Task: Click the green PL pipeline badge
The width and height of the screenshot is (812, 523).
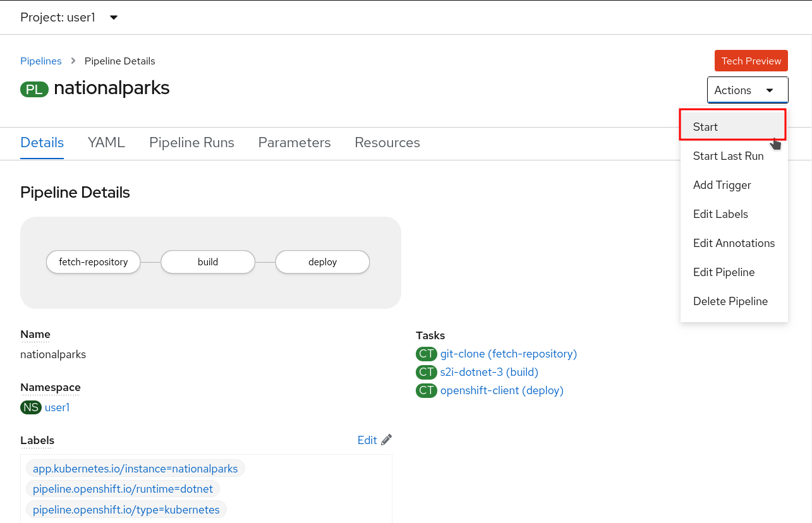Action: tap(34, 88)
